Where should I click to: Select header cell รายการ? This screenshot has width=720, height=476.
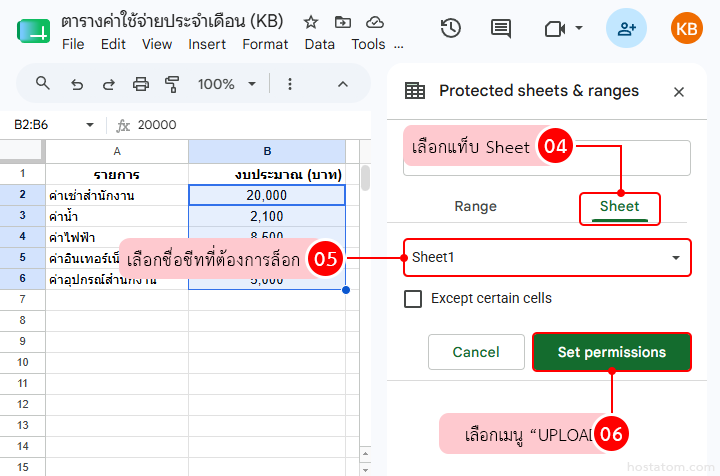(x=117, y=174)
